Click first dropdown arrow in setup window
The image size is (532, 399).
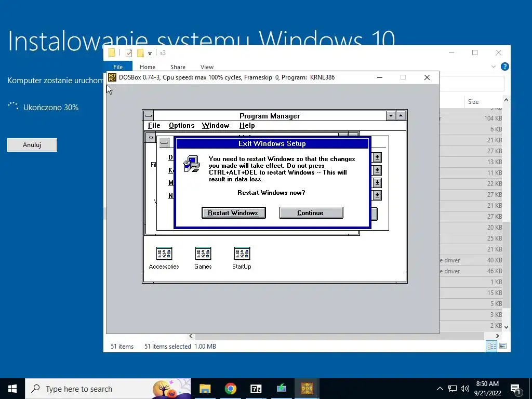[x=377, y=157]
